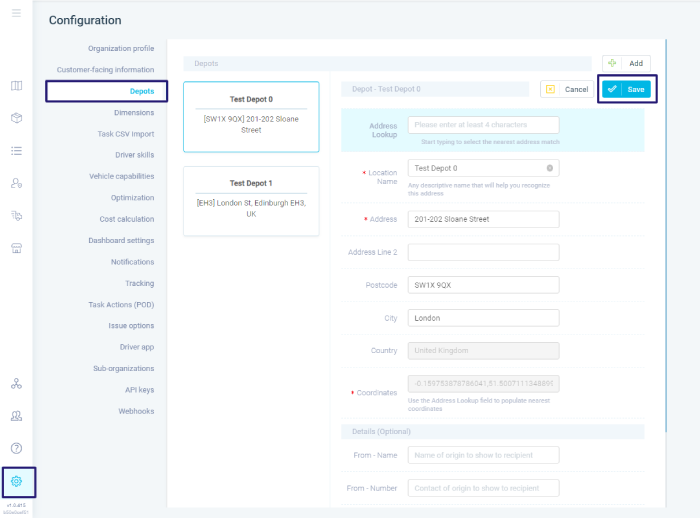
Task: Open Issue options settings
Action: 131,326
